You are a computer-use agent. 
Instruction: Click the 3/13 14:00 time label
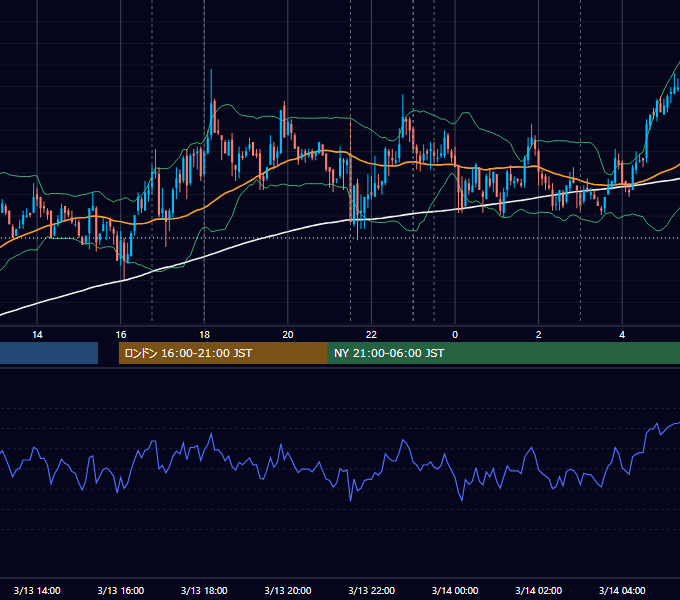(x=37, y=590)
